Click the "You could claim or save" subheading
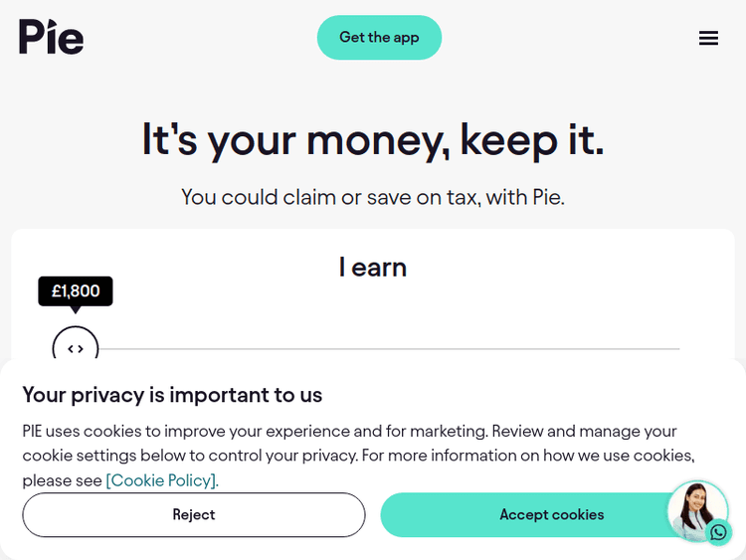746x560 pixels. (x=373, y=197)
